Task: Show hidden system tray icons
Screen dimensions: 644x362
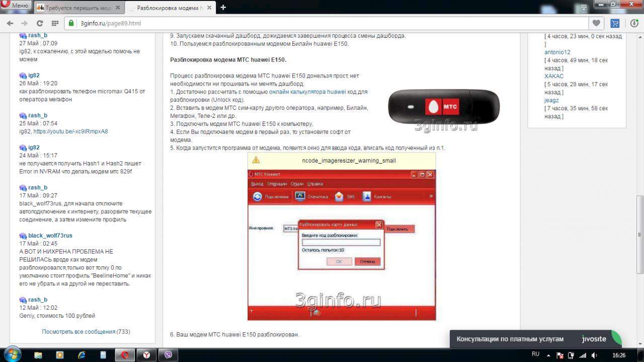Action: (548, 355)
